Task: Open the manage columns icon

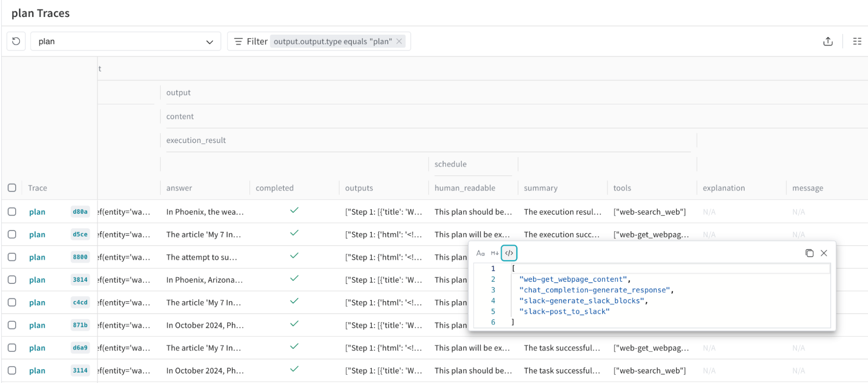Action: (x=857, y=41)
